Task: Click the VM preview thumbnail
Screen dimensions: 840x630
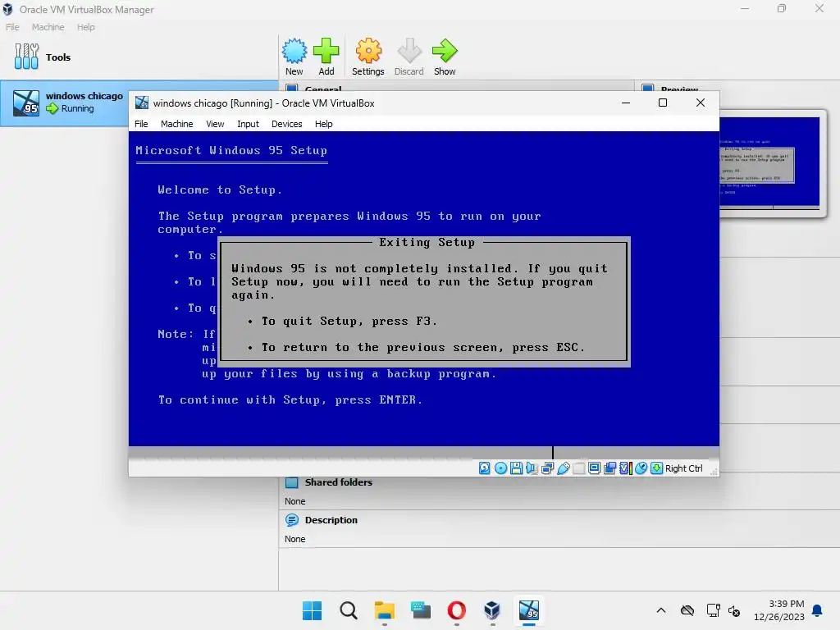Action: click(x=769, y=162)
